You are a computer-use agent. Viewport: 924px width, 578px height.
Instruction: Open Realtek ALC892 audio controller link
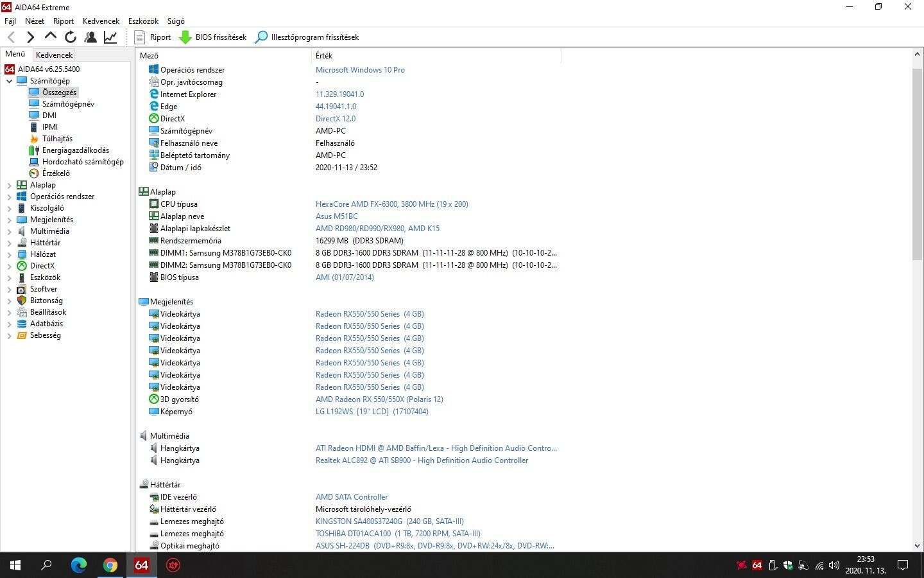coord(422,460)
